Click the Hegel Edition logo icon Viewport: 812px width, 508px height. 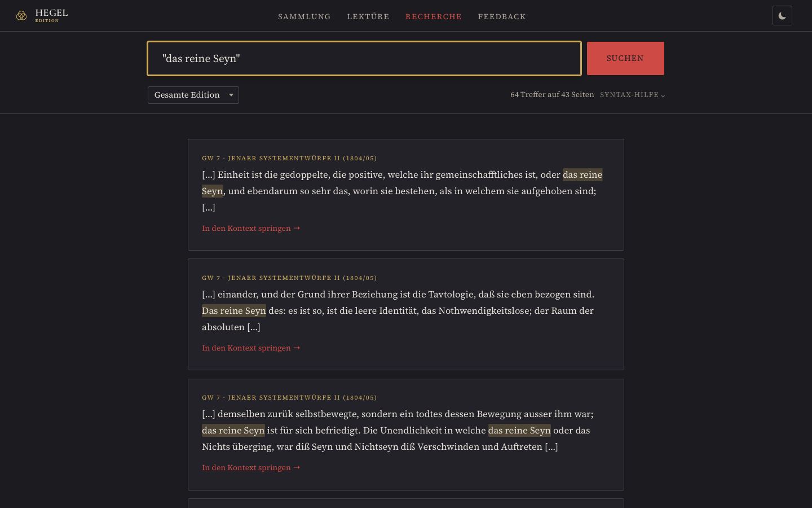(21, 16)
